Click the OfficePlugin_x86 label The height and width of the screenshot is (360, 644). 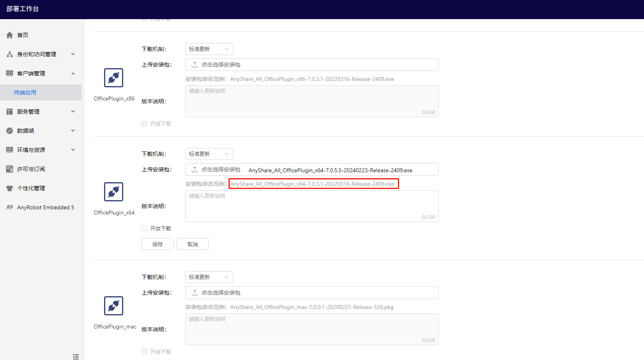[114, 98]
